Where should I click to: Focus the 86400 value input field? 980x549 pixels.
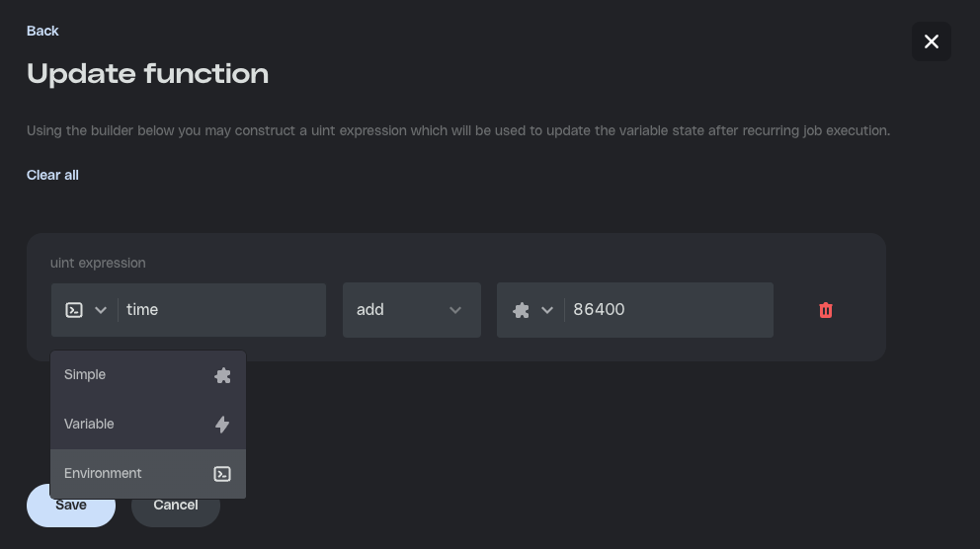pyautogui.click(x=667, y=310)
